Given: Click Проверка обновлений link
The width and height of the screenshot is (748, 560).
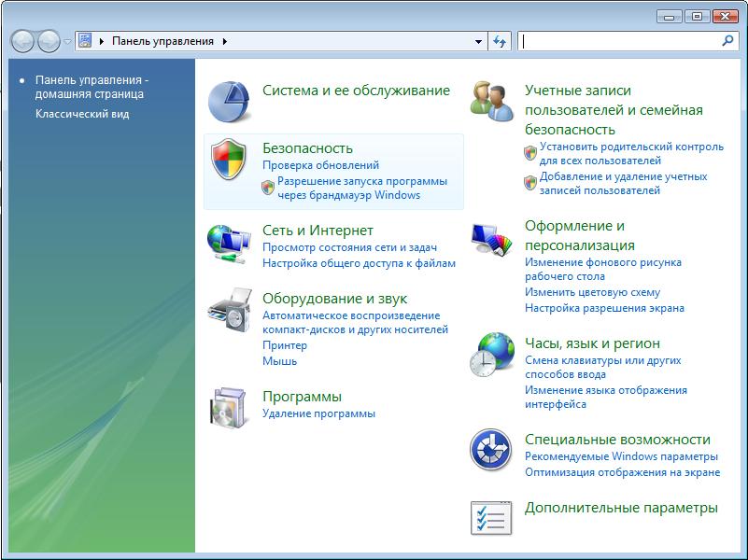Looking at the screenshot, I should point(320,165).
